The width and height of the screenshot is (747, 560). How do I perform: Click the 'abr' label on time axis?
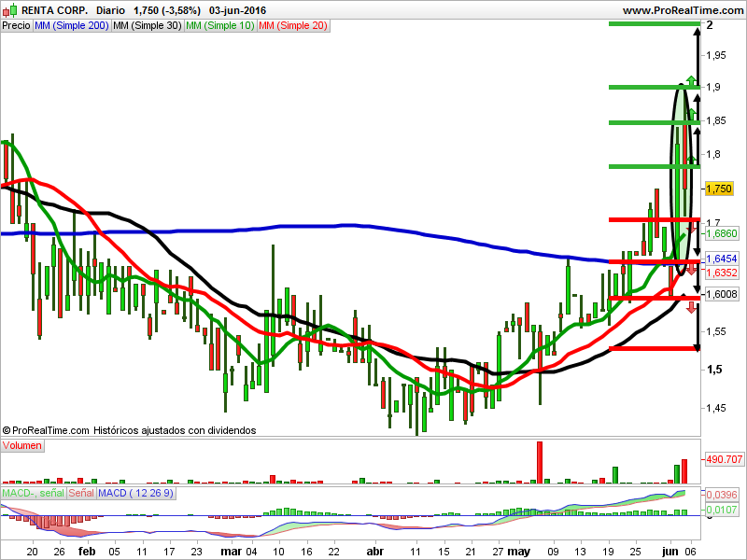tap(375, 552)
